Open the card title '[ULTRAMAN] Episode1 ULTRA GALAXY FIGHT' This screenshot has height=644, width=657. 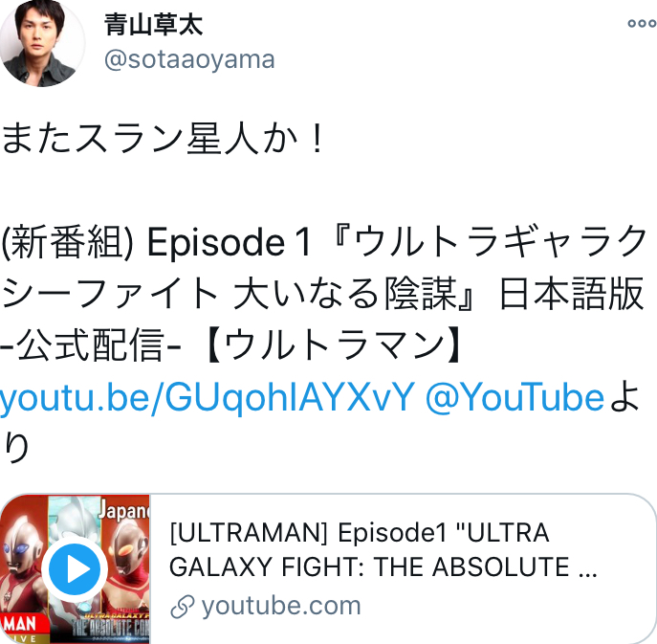tap(383, 550)
